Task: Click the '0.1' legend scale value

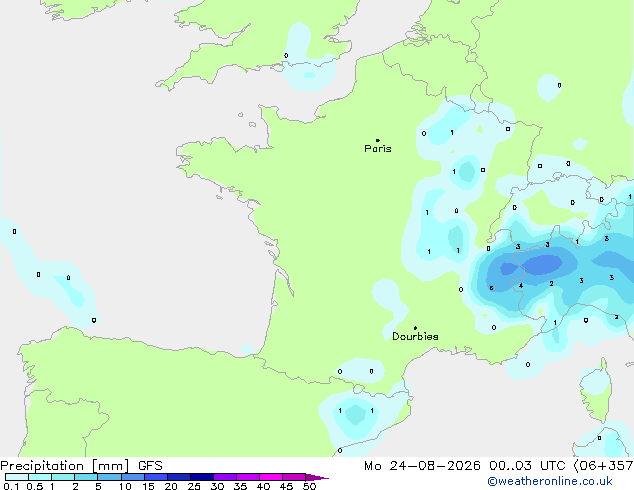Action: [x=11, y=486]
